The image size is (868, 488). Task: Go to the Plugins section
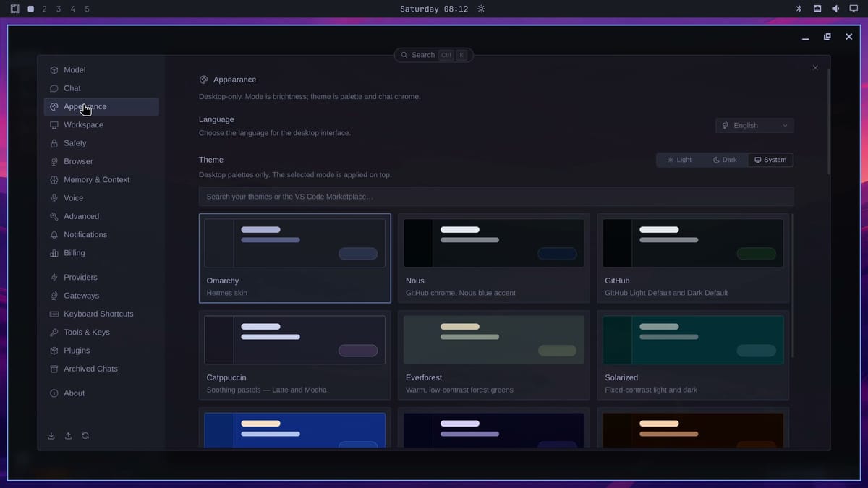(101, 351)
